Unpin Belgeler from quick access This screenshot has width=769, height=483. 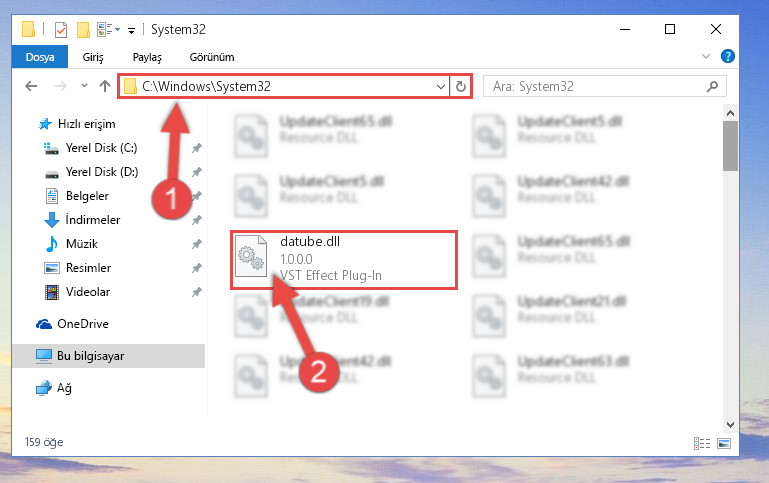coord(197,196)
